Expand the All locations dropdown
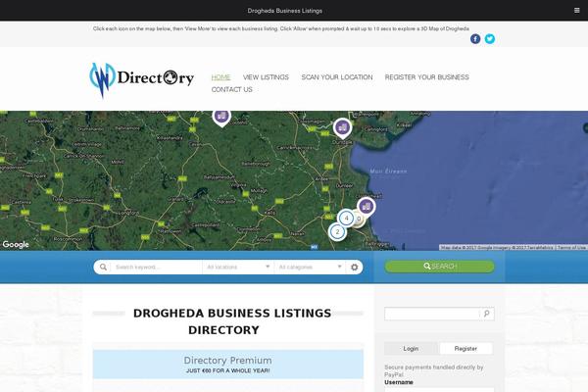The image size is (588, 392). click(238, 268)
